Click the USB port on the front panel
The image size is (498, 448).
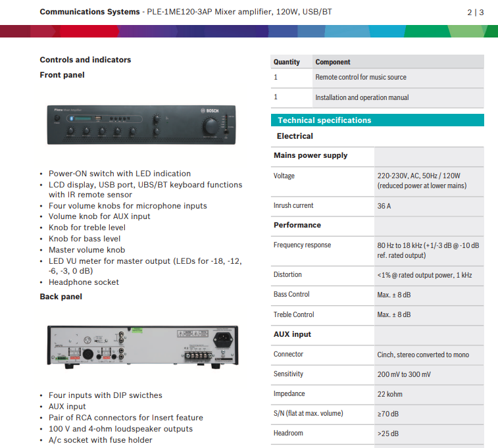pos(98,118)
